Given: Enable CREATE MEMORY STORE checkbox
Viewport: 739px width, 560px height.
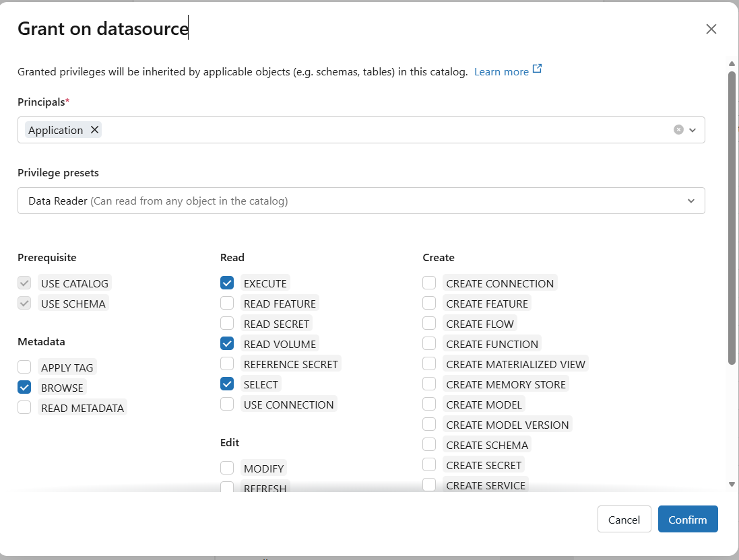Looking at the screenshot, I should (429, 384).
